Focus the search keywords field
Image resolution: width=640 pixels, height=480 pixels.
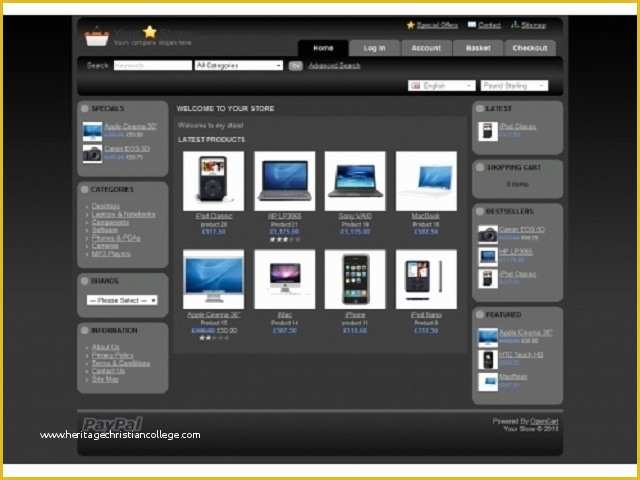pos(153,65)
